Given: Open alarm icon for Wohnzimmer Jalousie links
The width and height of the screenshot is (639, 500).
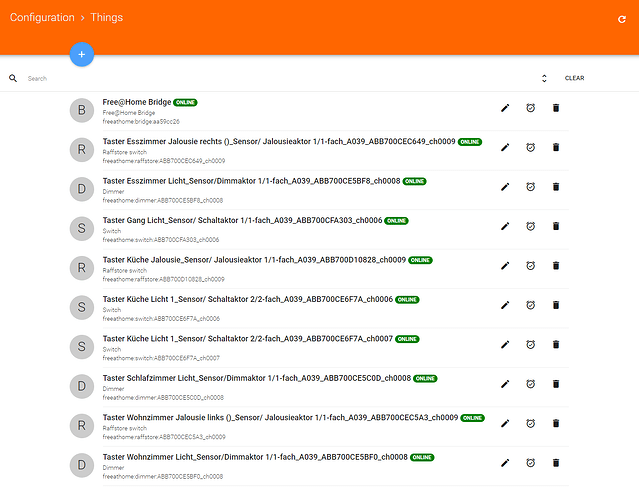Looking at the screenshot, I should tap(530, 423).
